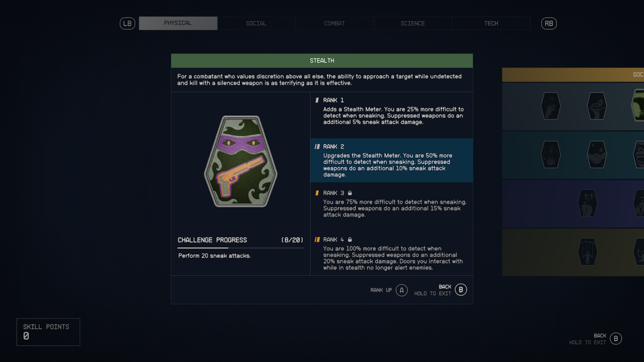Screen dimensions: 644x362
Task: Select the Physical tab
Action: pos(178,23)
